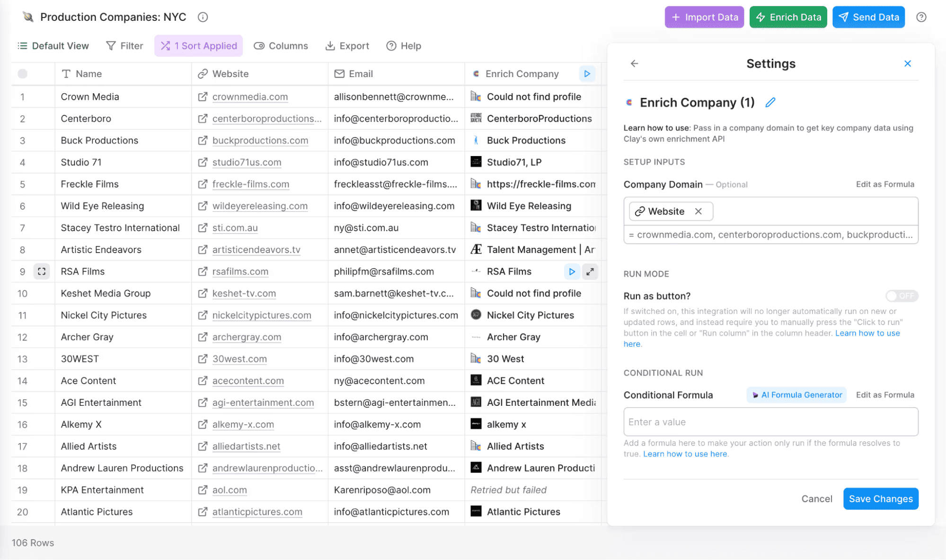
Task: Open the Columns menu
Action: pos(281,46)
